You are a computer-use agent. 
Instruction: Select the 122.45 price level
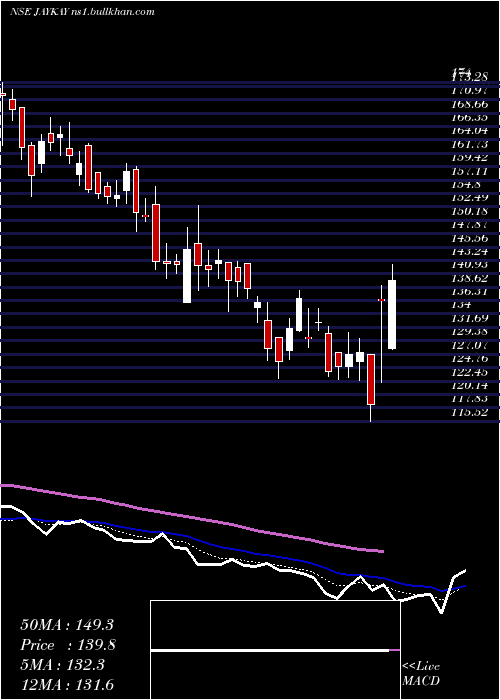pos(470,372)
